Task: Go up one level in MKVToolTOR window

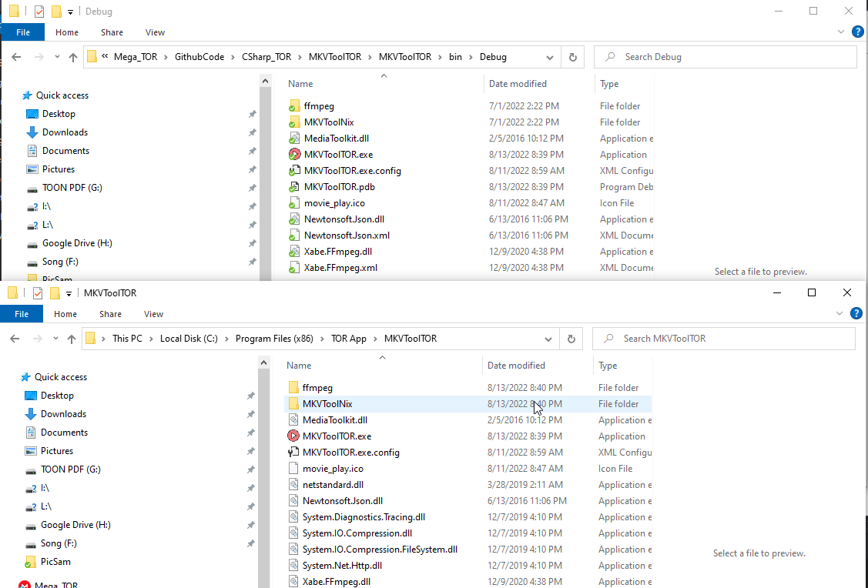Action: (72, 339)
